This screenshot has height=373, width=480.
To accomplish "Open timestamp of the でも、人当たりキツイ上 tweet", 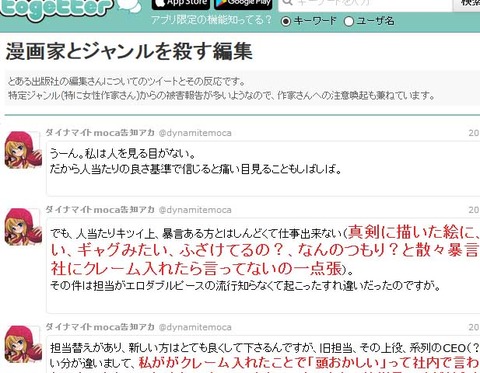I will pos(474,210).
